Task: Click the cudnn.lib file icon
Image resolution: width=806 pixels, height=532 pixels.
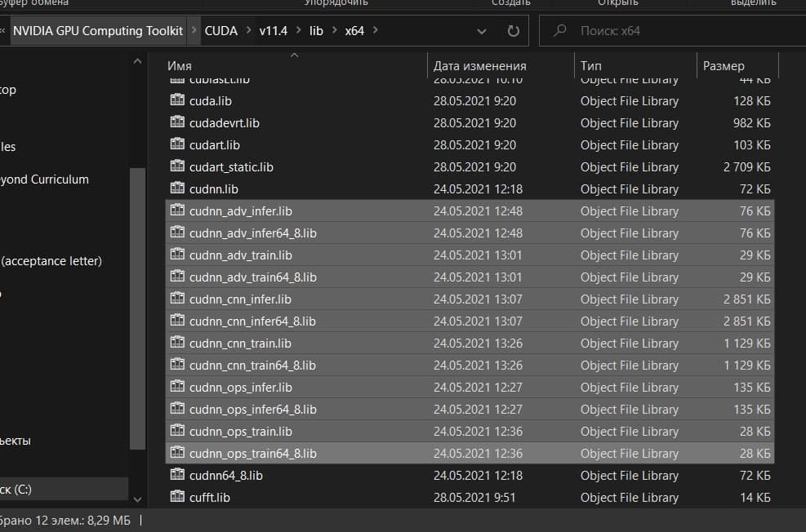Action: pos(177,188)
